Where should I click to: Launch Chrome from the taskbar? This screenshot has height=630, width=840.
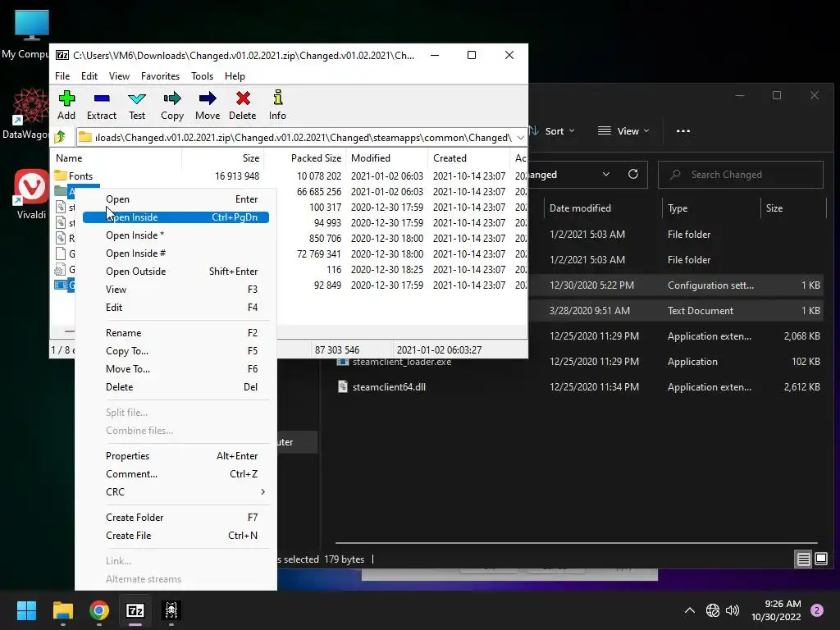point(99,610)
